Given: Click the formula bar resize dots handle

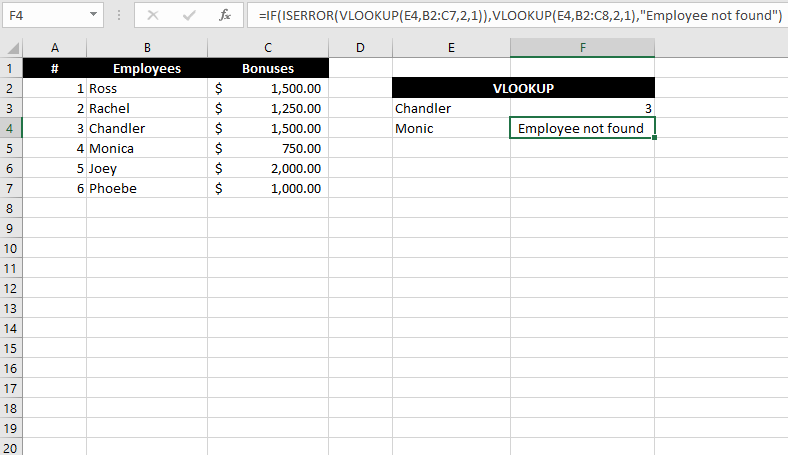Looking at the screenshot, I should pyautogui.click(x=119, y=16).
